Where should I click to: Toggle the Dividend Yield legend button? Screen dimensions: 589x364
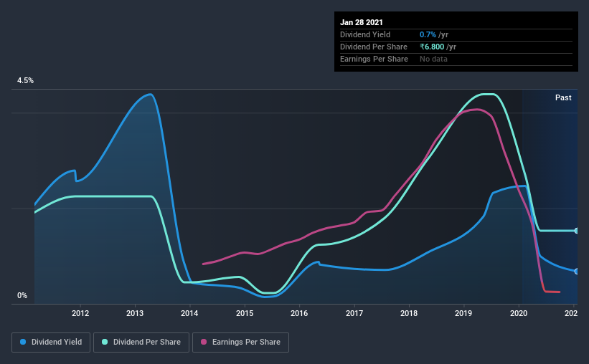(x=51, y=343)
